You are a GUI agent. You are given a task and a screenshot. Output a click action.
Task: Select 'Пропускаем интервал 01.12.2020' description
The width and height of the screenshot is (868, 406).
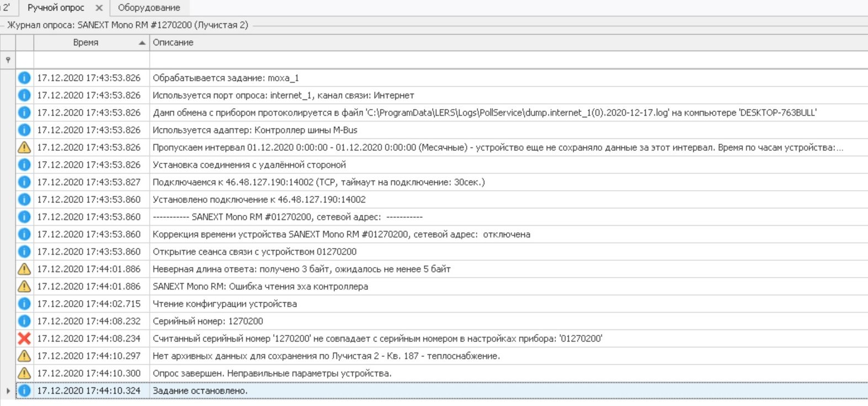tap(498, 147)
